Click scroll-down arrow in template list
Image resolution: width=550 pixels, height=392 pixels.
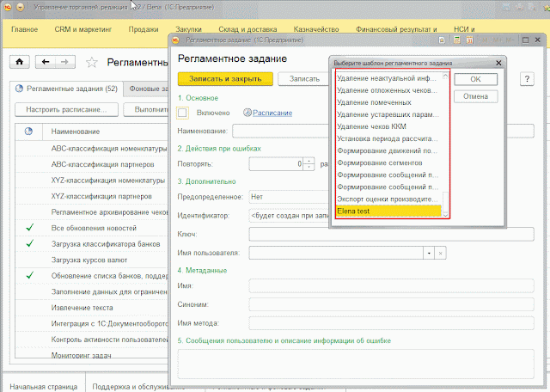click(x=445, y=214)
